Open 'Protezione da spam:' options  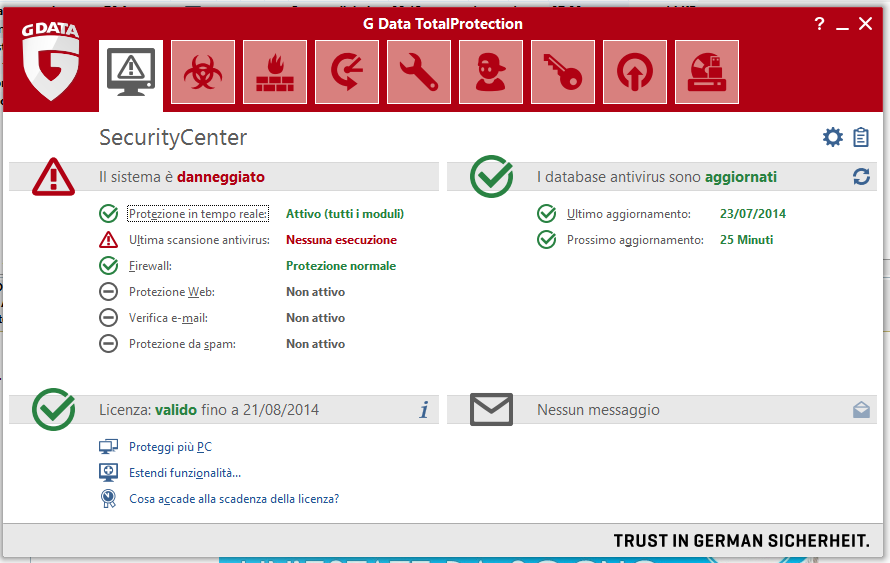click(x=182, y=344)
